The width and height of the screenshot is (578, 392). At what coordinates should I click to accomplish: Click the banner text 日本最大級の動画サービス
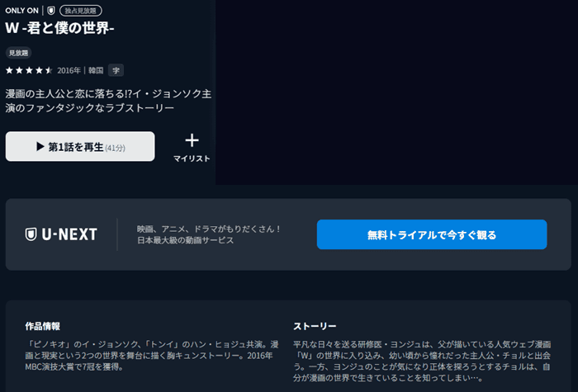point(186,240)
